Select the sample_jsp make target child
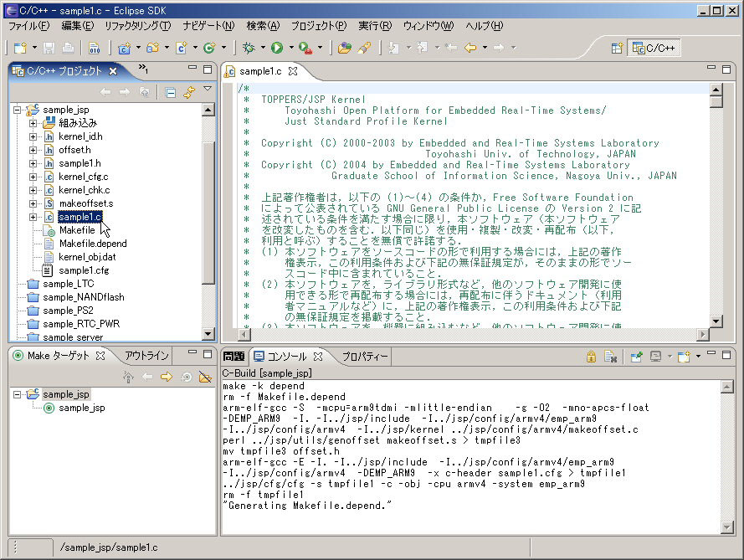Viewport: 744px width, 560px height. (82, 408)
